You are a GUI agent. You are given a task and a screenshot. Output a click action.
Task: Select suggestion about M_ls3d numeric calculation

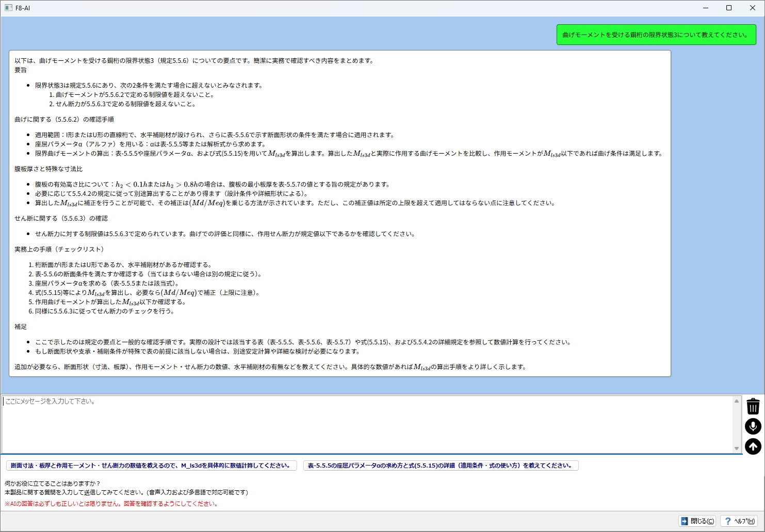[151, 465]
